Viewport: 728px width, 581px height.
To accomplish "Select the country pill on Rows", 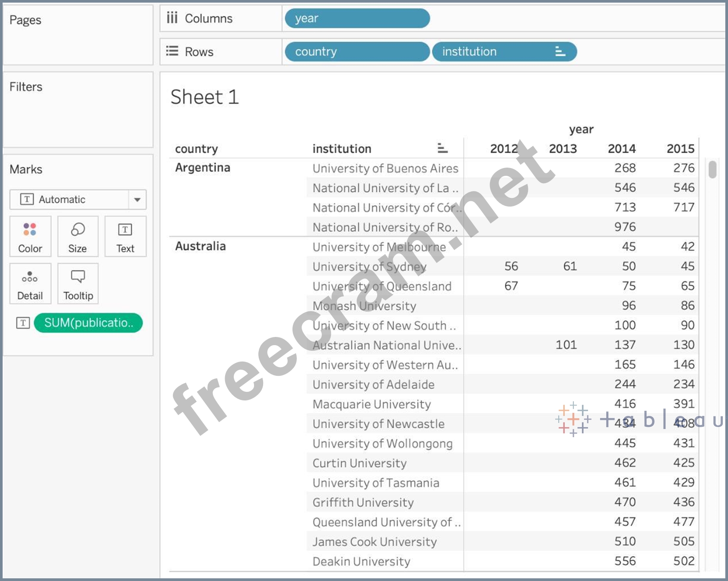I will click(x=357, y=51).
